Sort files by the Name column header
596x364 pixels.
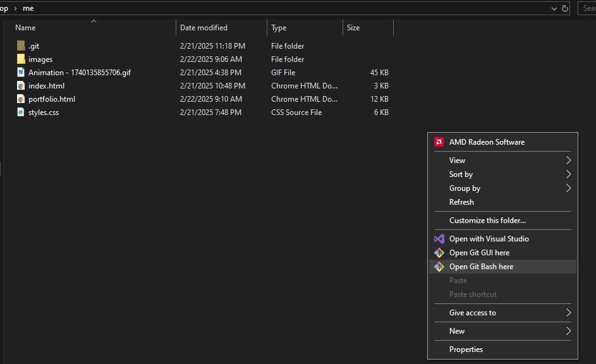coord(25,27)
